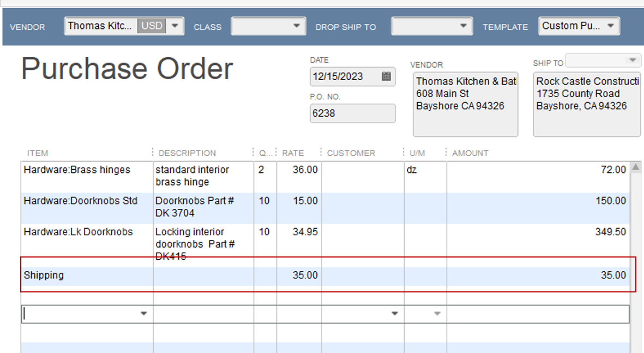Viewport: 644px width, 353px height.
Task: Click the 'Locking interior doorknobs' description
Action: coord(195,244)
